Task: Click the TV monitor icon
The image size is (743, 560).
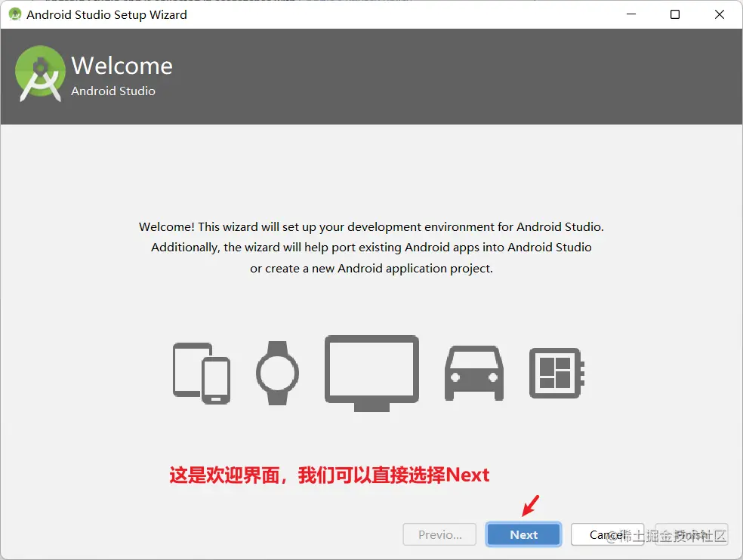Action: pyautogui.click(x=372, y=373)
